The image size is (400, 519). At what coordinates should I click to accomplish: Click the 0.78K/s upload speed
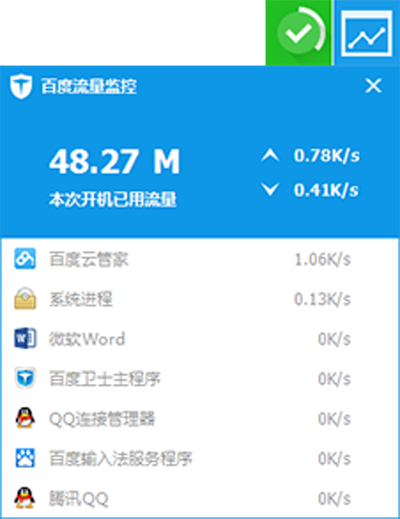tap(327, 155)
